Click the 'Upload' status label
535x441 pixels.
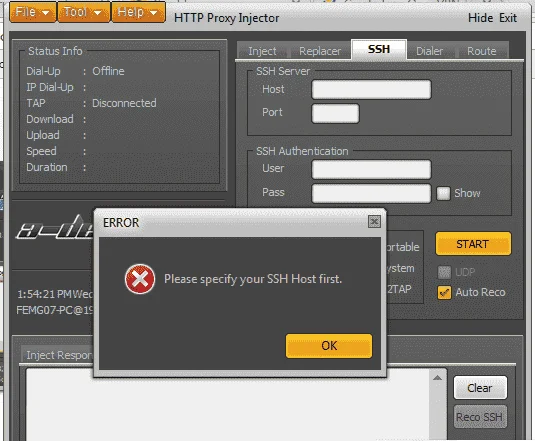pyautogui.click(x=43, y=135)
